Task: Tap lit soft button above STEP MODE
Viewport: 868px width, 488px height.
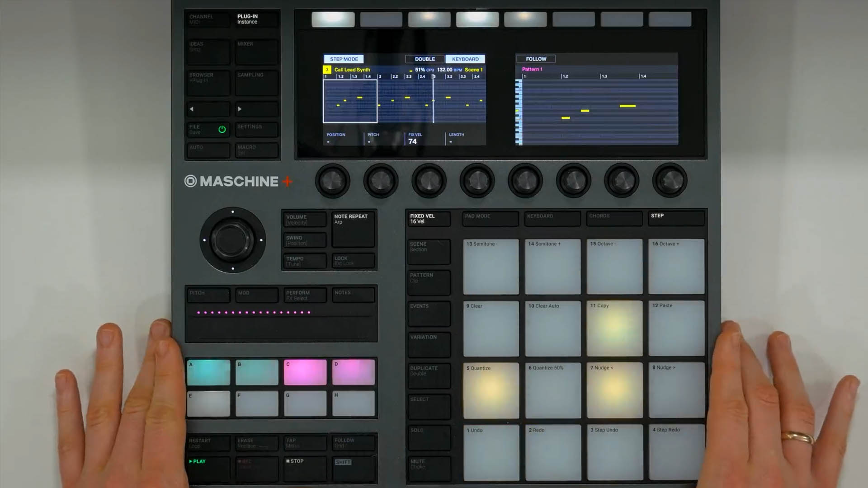Action: click(x=333, y=19)
